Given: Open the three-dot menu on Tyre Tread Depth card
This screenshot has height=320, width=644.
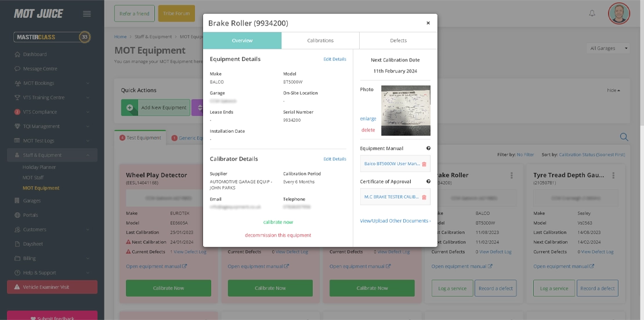Looking at the screenshot, I should (x=613, y=175).
